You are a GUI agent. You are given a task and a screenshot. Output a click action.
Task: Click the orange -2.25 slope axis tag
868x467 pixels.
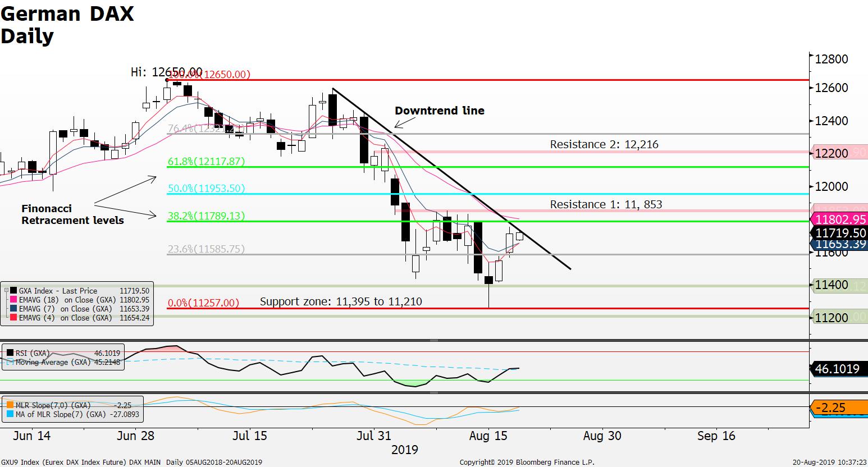tap(840, 408)
